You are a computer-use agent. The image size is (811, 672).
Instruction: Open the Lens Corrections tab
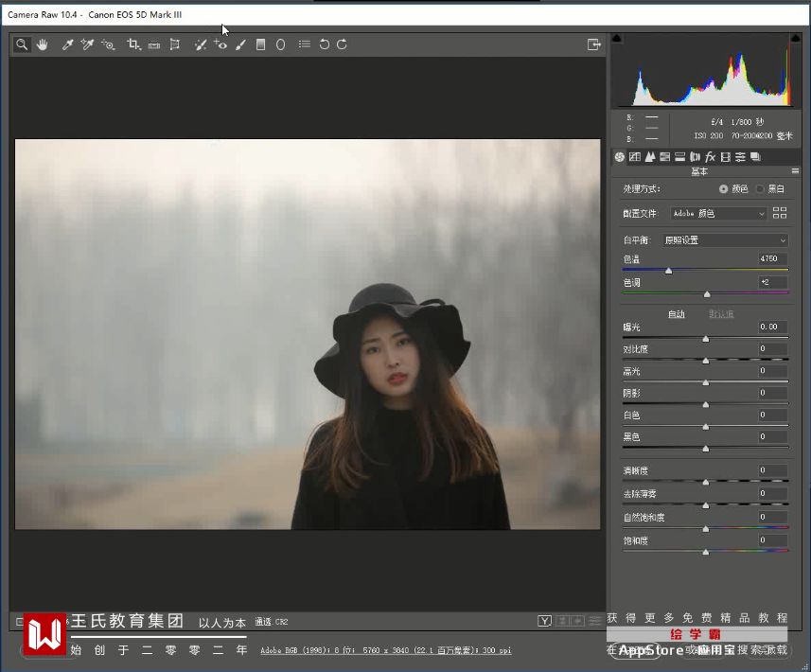coord(696,157)
